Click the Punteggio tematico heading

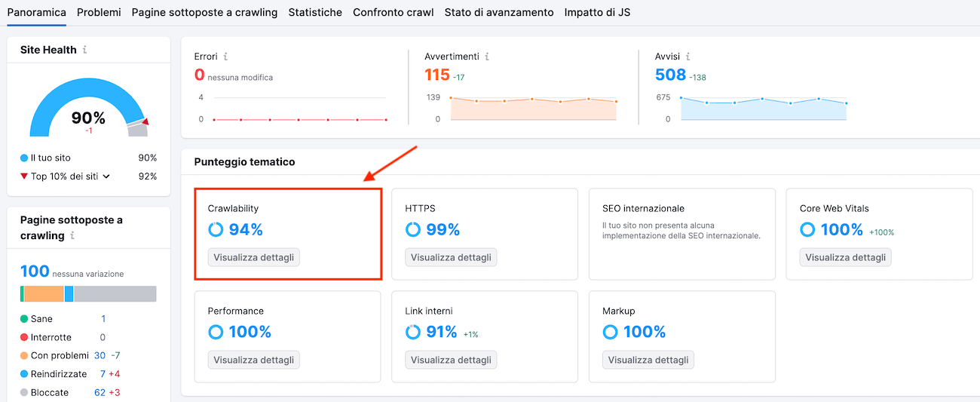click(x=245, y=162)
